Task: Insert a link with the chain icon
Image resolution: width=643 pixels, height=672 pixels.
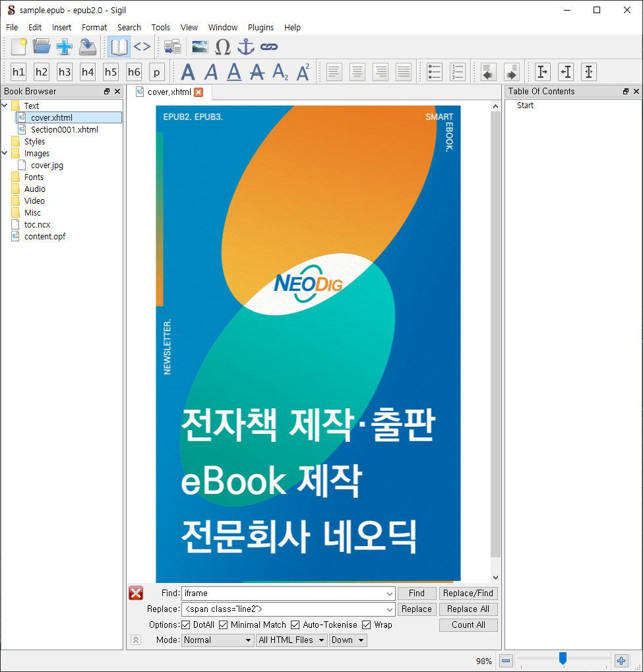Action: [269, 47]
